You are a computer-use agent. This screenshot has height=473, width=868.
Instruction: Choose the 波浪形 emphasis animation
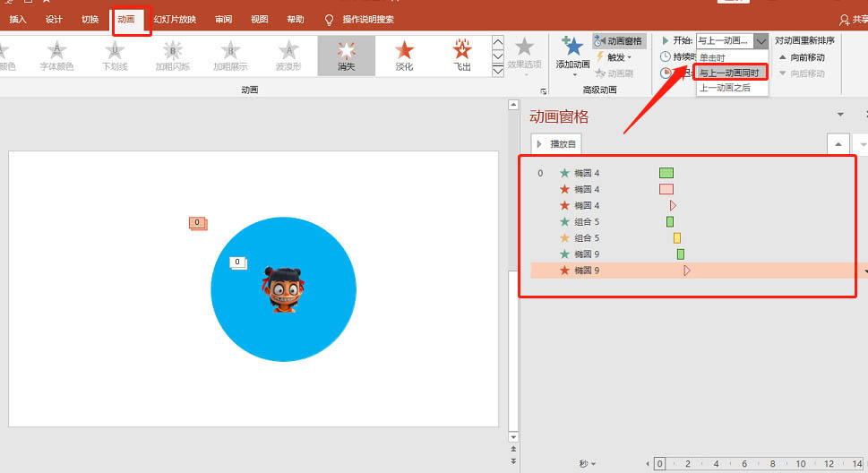point(288,56)
